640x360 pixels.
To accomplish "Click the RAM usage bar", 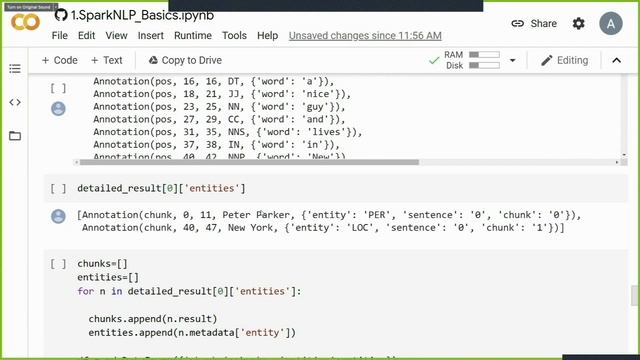I will tap(484, 55).
